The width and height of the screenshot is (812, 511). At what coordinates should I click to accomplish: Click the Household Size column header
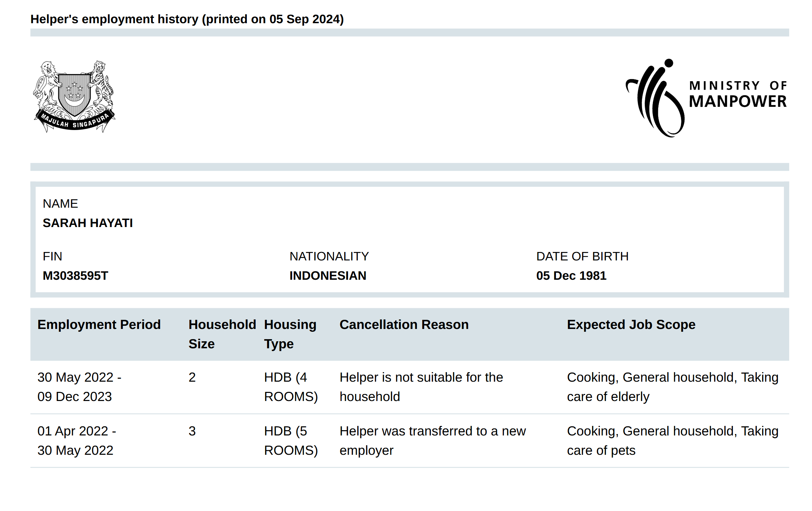[x=222, y=334]
